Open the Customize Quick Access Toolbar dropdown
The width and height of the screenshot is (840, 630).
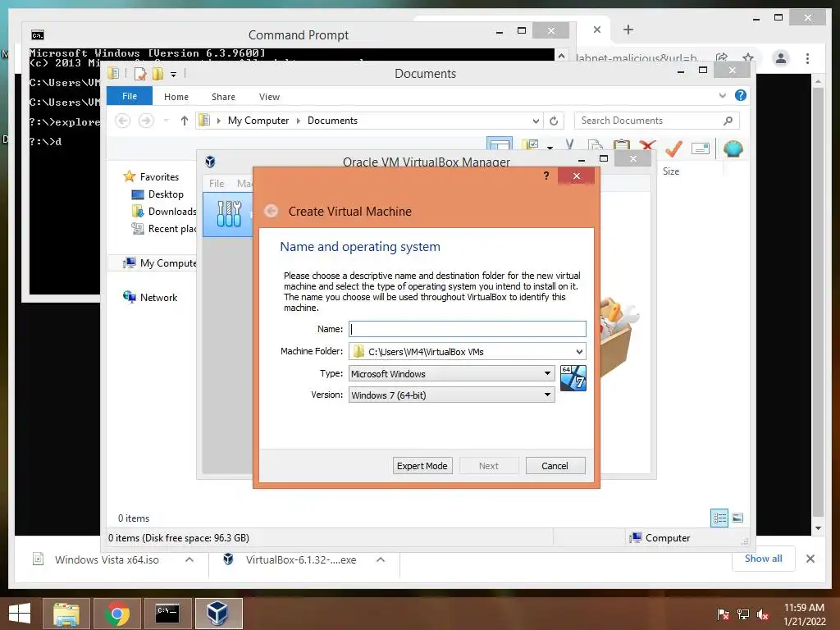point(174,75)
